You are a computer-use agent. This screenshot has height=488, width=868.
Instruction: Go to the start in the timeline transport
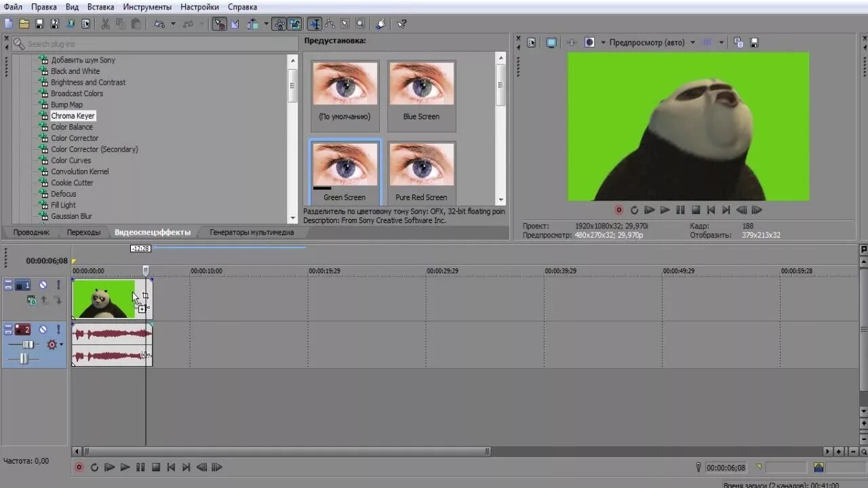click(x=171, y=467)
